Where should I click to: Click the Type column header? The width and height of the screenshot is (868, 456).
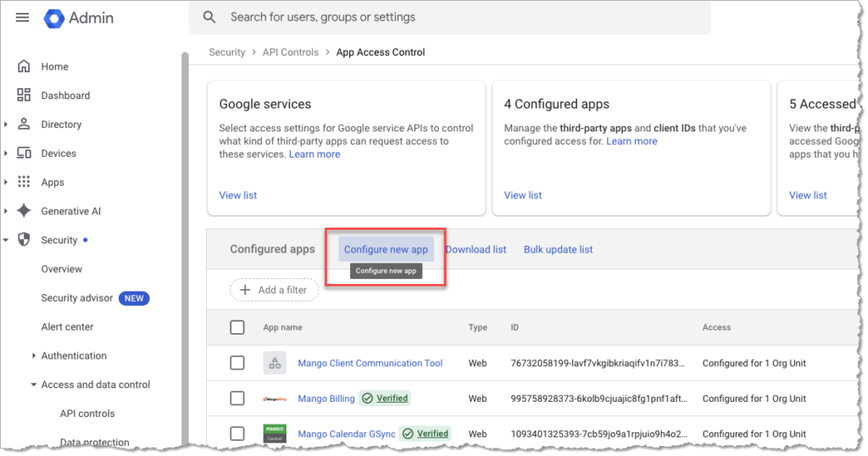point(478,328)
